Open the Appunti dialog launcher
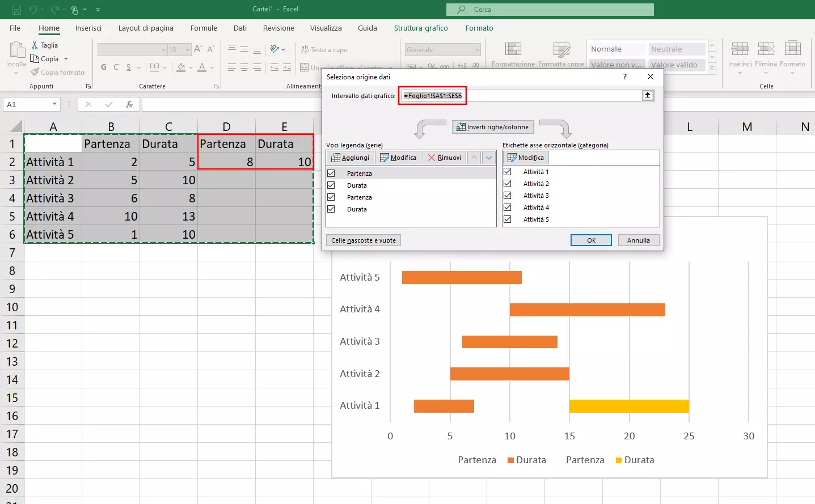This screenshot has height=504, width=815. coord(88,86)
